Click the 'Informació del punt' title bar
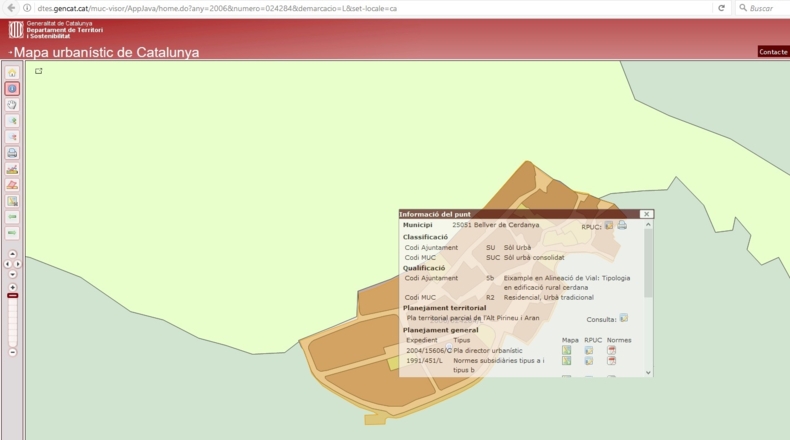Screen dimensions: 790x440 point(519,214)
